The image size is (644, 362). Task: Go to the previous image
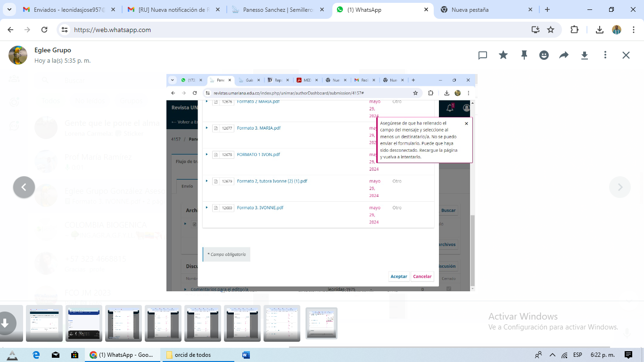point(24,187)
